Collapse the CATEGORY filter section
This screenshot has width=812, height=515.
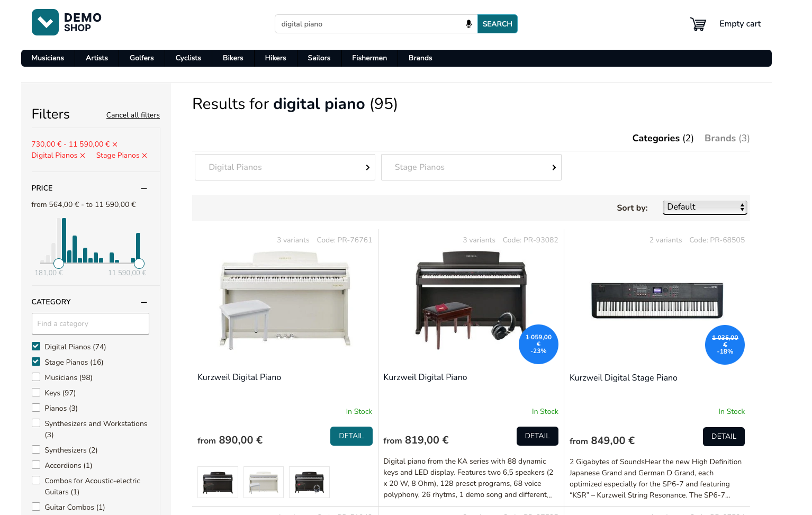point(144,302)
